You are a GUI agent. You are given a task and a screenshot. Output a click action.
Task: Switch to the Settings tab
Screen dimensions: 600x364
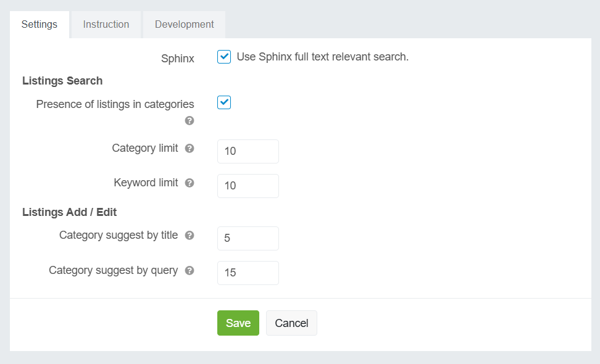40,25
